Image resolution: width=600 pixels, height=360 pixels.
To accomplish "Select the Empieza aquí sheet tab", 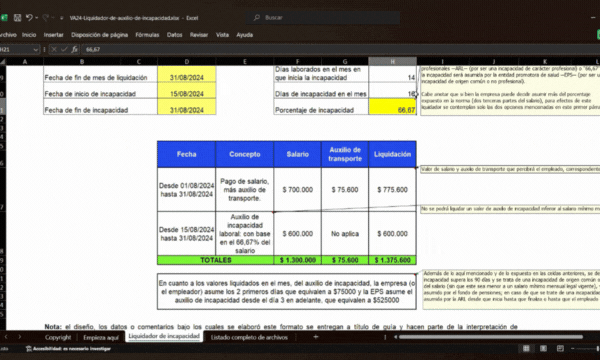I will click(101, 337).
